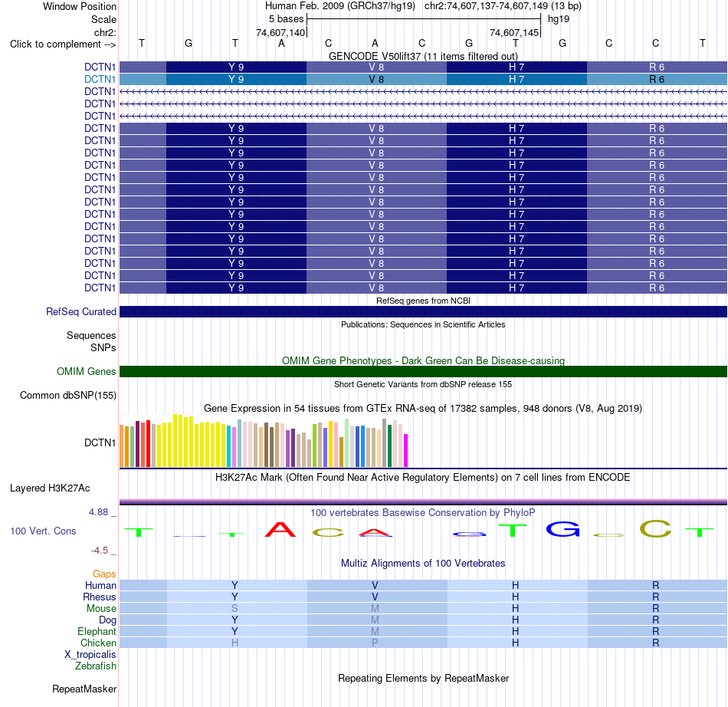This screenshot has height=707, width=728.
Task: Open the 100 Vert. Cons track label
Action: click(x=43, y=531)
